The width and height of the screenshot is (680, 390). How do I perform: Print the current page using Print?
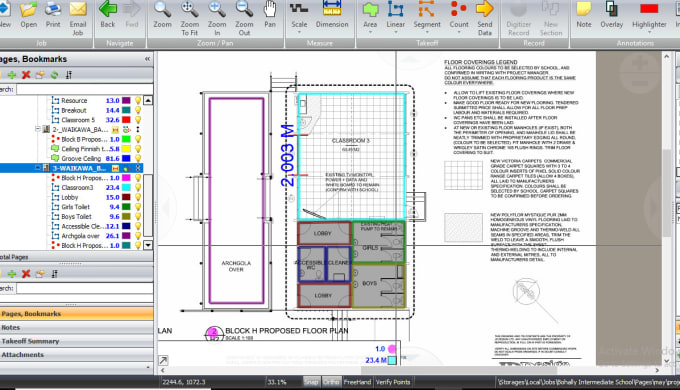[53, 15]
